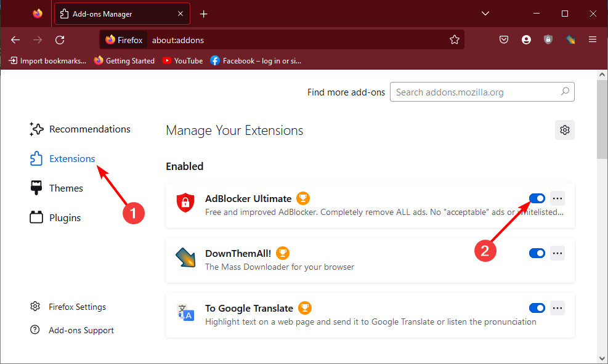Image resolution: width=608 pixels, height=364 pixels.
Task: Expand the list all tabs dropdown
Action: pos(485,14)
